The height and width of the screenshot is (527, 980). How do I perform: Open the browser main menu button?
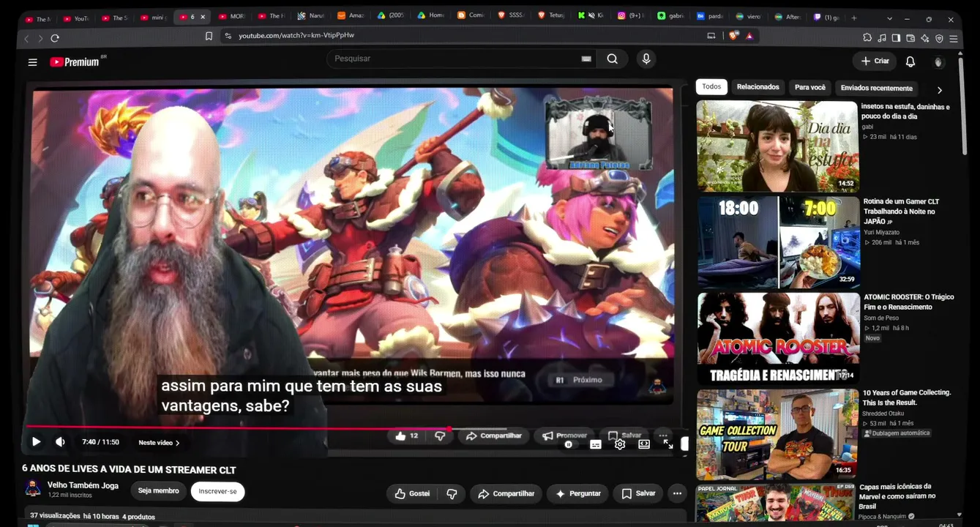954,38
